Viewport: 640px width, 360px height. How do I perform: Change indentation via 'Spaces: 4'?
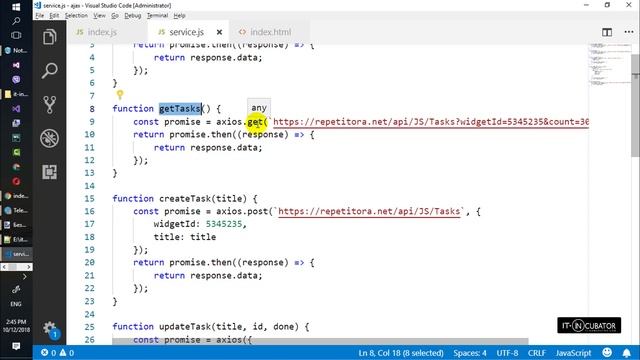(470, 353)
